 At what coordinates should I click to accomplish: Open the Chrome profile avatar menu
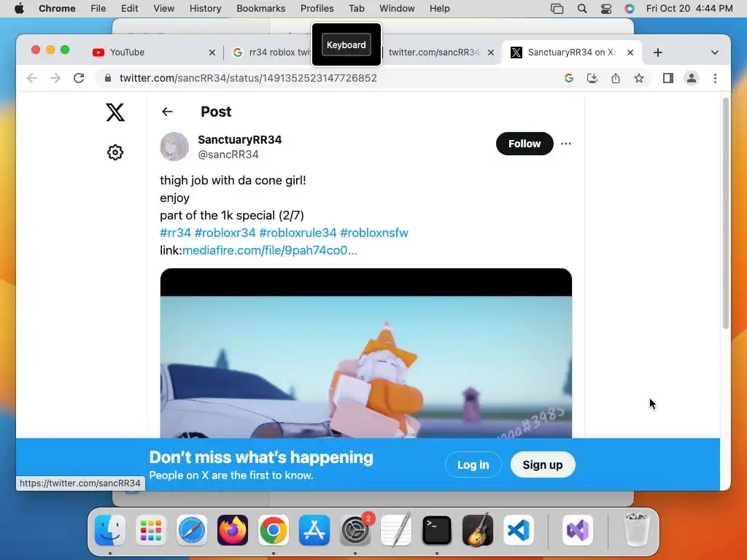point(692,78)
